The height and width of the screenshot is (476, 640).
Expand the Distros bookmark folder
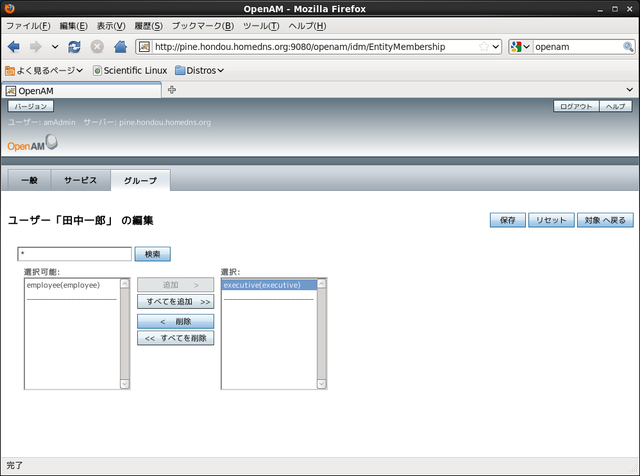[x=199, y=70]
